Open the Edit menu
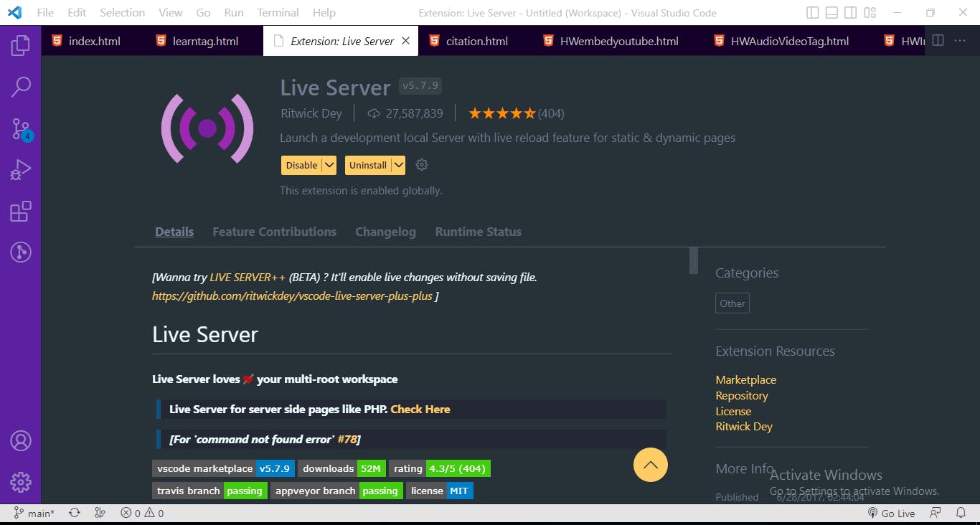This screenshot has width=980, height=525. click(x=77, y=13)
